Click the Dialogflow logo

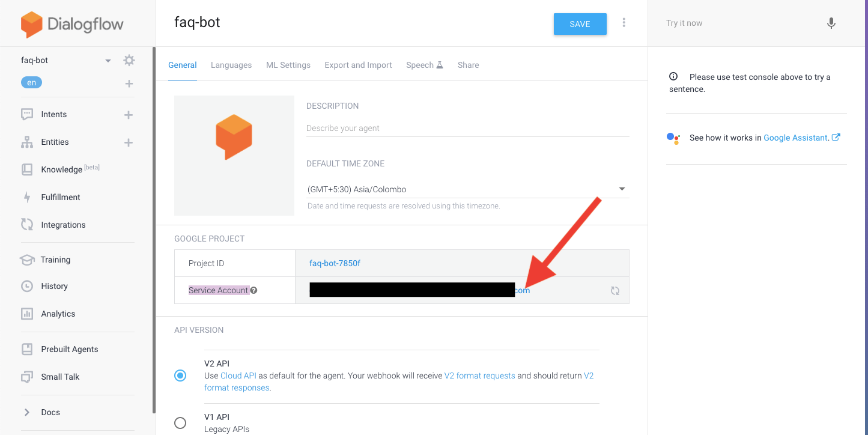point(72,25)
